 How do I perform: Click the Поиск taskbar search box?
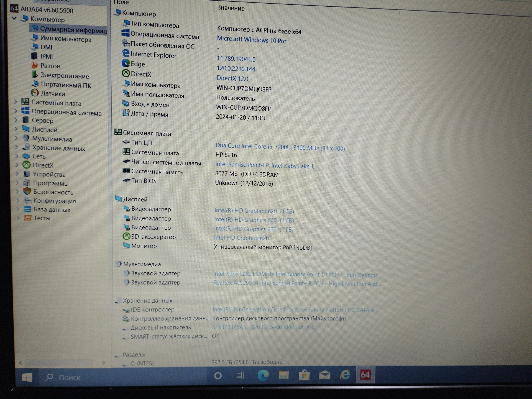coord(123,377)
